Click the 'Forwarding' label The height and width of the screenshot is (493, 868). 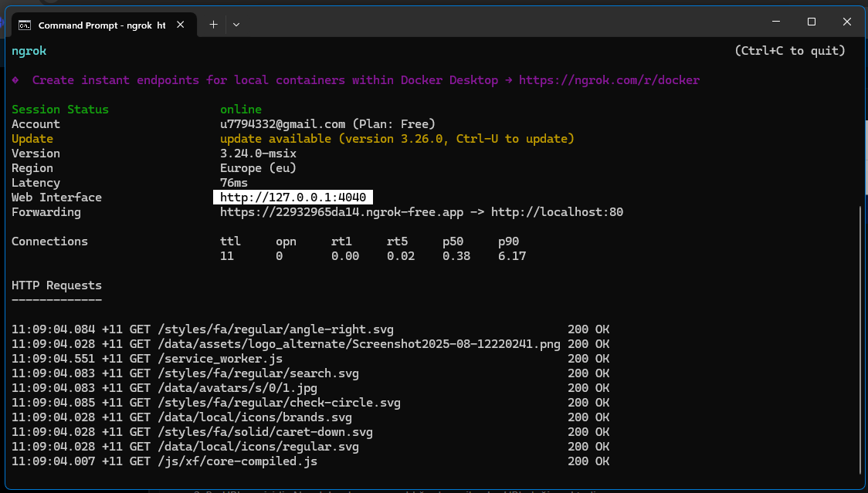click(x=46, y=212)
